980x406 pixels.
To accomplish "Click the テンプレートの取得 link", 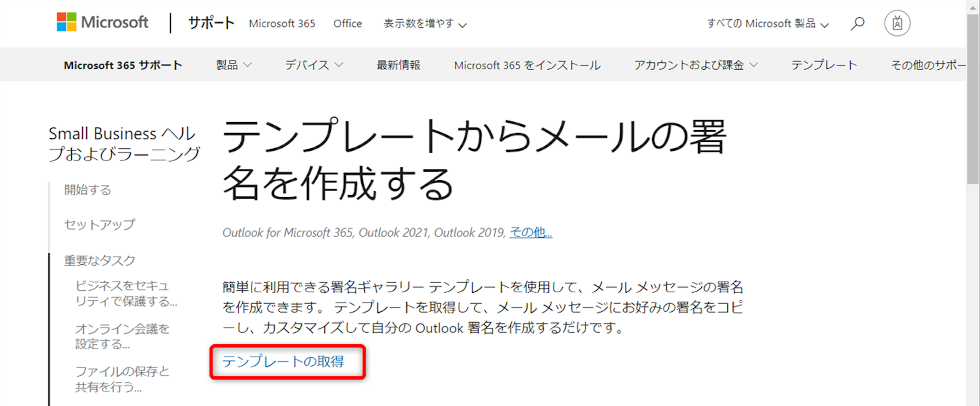I will pos(283,362).
